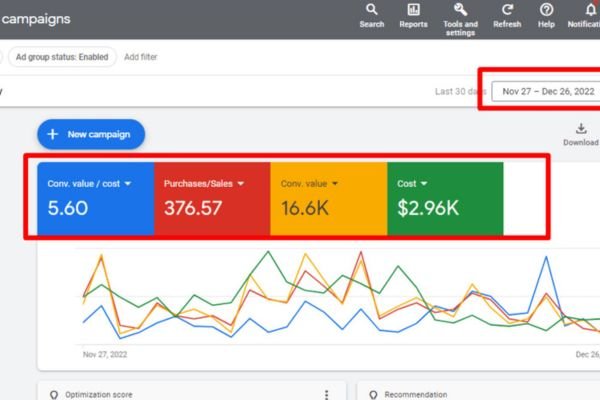Select the blue 5.60 scorecard
600x400 pixels.
pos(96,198)
